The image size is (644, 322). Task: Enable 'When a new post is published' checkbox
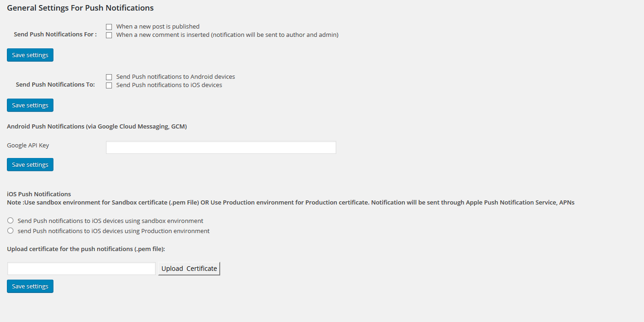[109, 27]
